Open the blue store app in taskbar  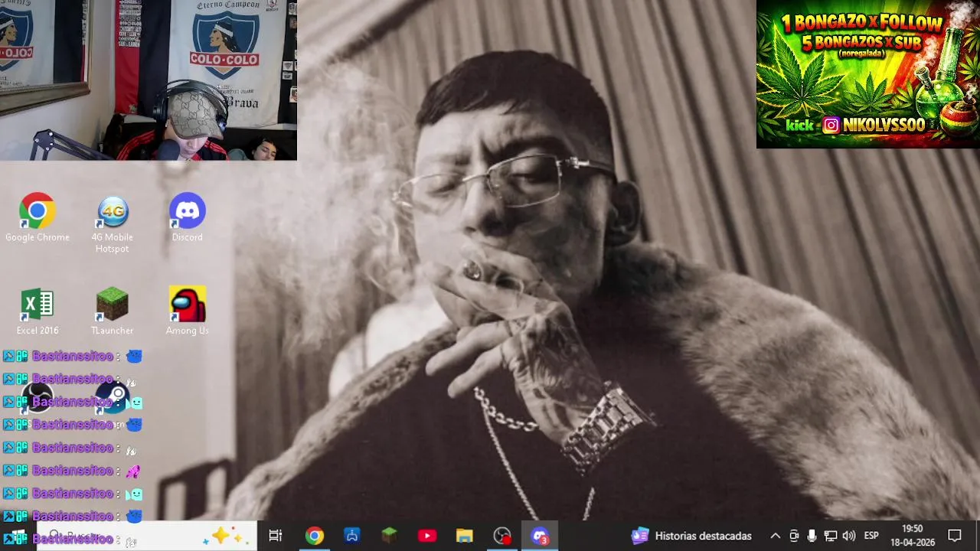click(x=352, y=536)
